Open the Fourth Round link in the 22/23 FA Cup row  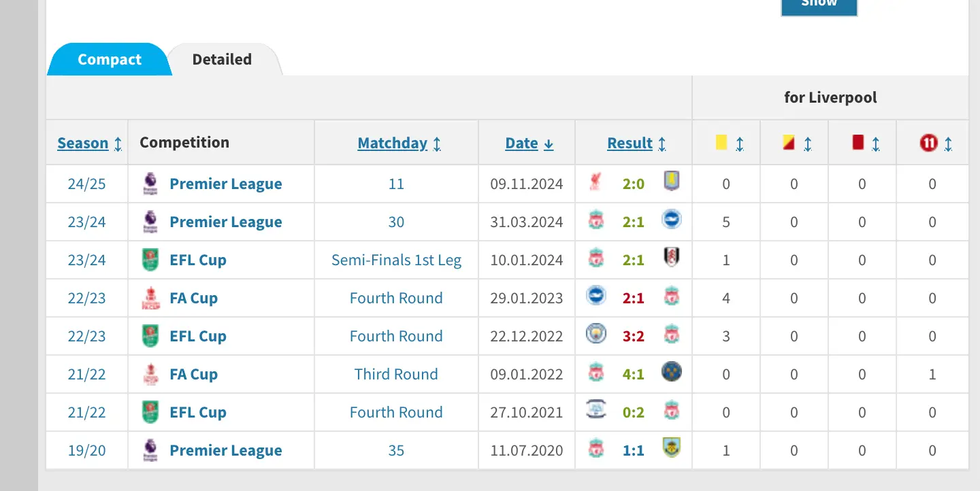(x=396, y=298)
